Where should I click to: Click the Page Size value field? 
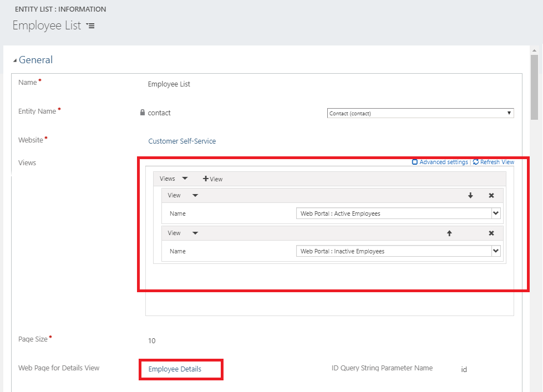pos(152,340)
